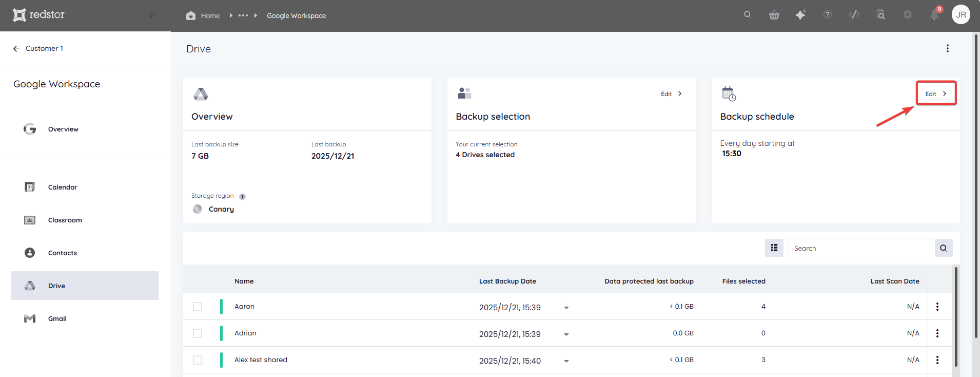980x377 pixels.
Task: Expand Adrian last backup date dropdown
Action: 566,334
